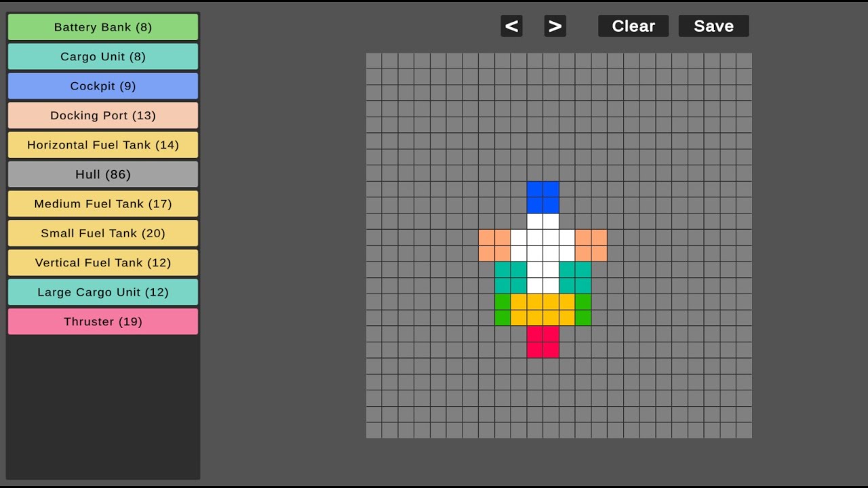Clear the ship grid
Screen dimensions: 868x488
pos(633,26)
